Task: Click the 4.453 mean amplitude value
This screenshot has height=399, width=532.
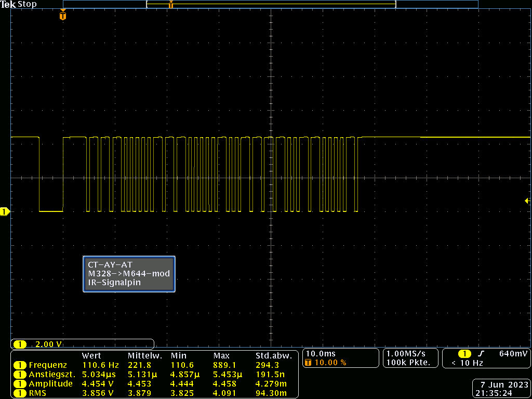Action: (x=140, y=384)
